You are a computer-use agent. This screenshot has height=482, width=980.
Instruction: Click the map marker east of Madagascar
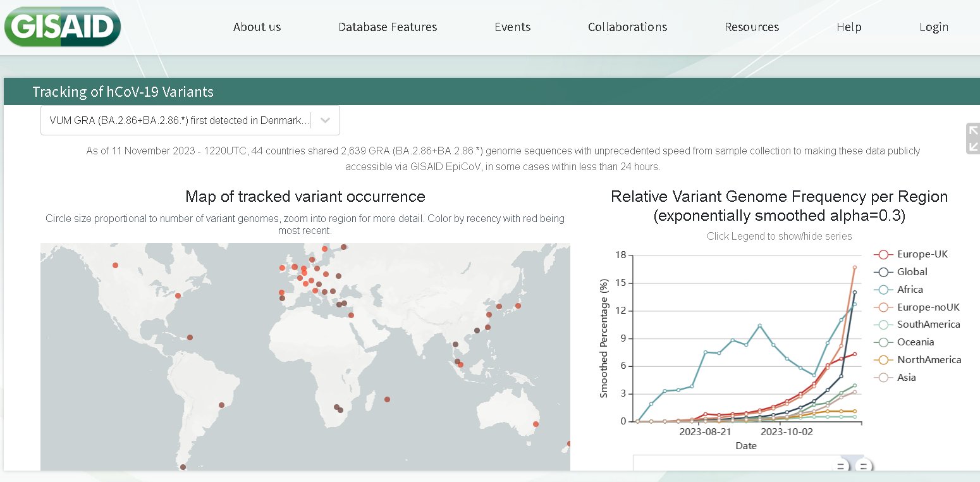click(387, 399)
